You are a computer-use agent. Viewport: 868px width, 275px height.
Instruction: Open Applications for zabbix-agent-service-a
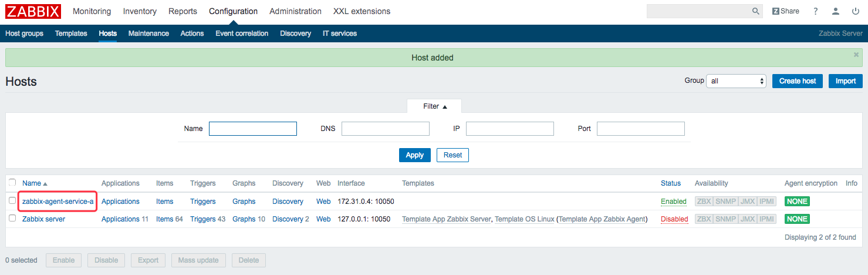[120, 202]
